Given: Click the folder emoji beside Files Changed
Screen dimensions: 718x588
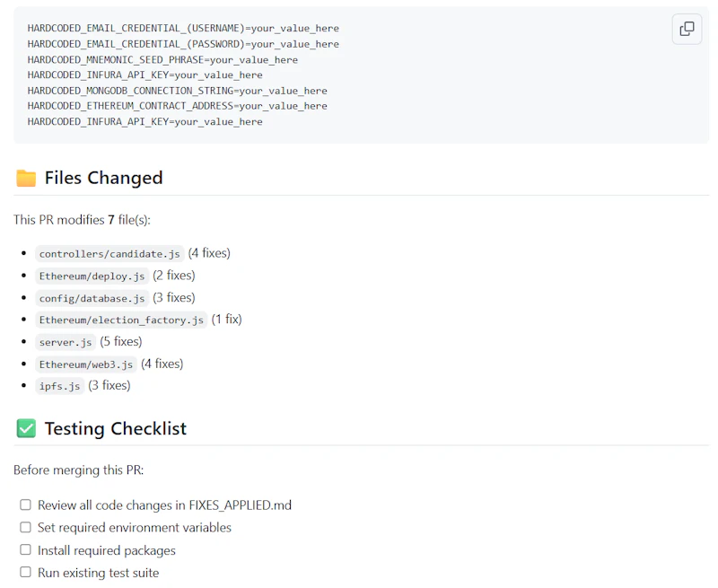Looking at the screenshot, I should point(26,178).
